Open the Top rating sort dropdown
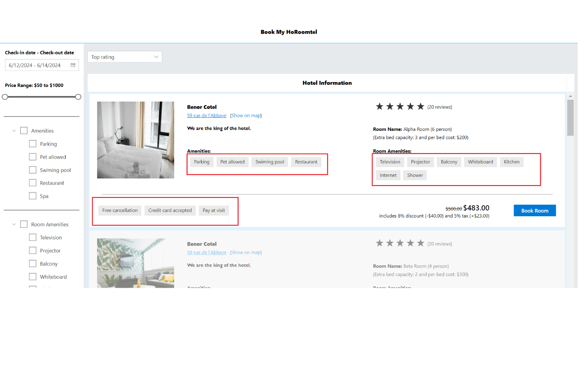 125,57
